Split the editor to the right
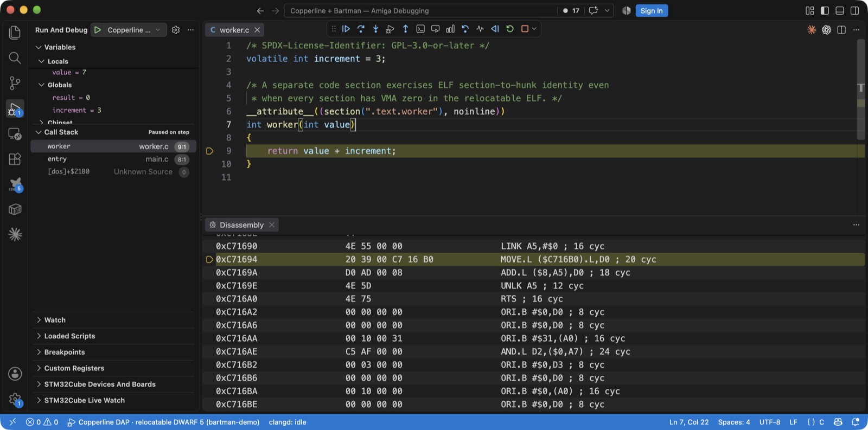 tap(841, 30)
